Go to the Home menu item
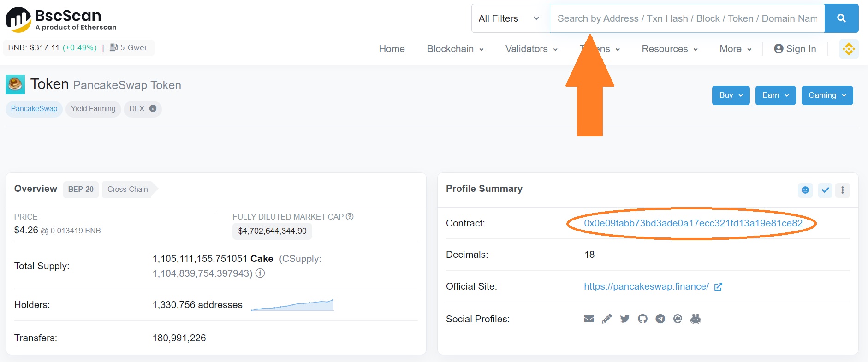The image size is (868, 362). tap(392, 49)
